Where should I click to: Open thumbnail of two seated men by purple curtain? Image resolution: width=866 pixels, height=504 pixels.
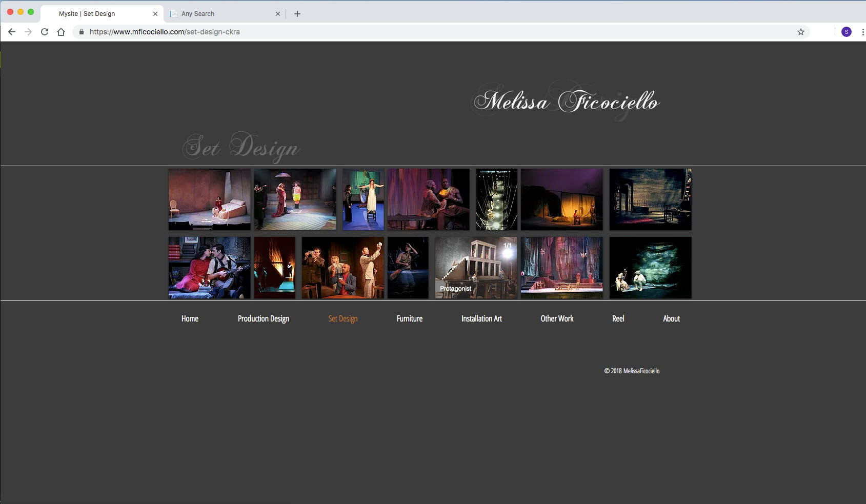tap(429, 199)
